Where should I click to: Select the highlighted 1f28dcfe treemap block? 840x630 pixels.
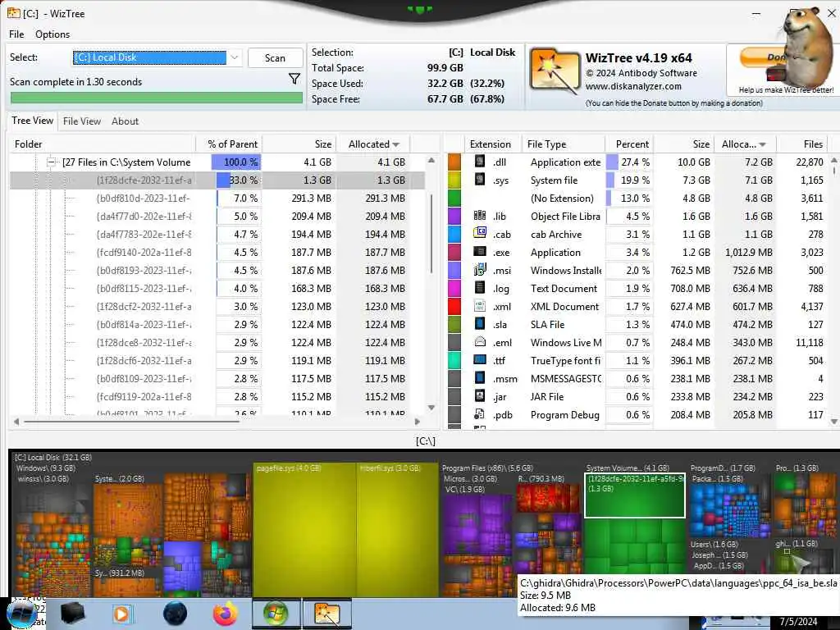pyautogui.click(x=634, y=496)
